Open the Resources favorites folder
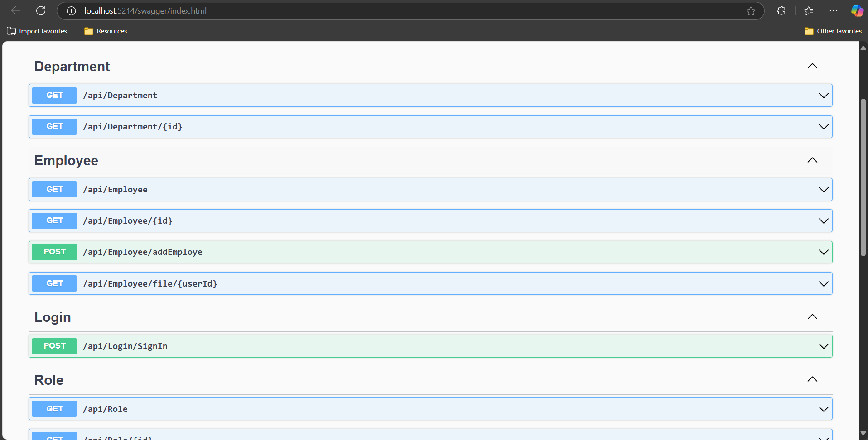Viewport: 868px width, 440px height. point(106,31)
